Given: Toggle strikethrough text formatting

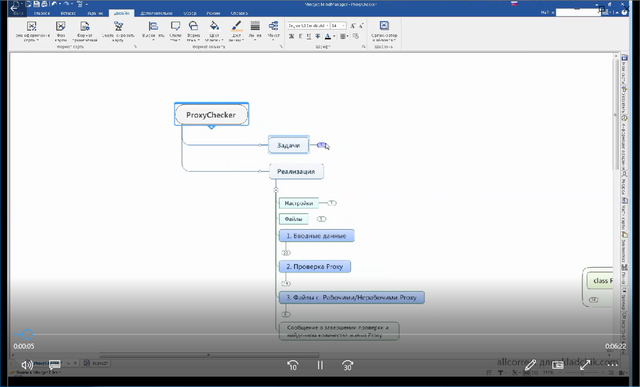Looking at the screenshot, I should tap(318, 36).
